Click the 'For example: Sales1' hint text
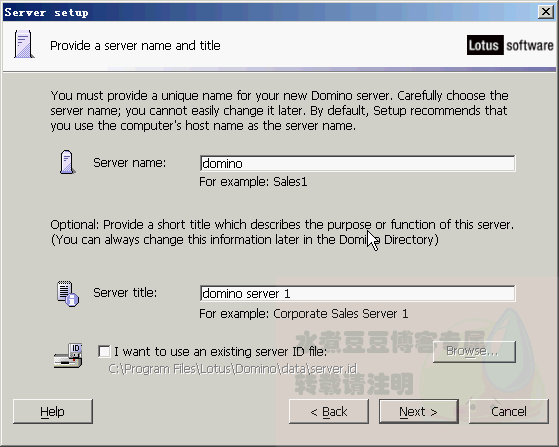 click(253, 182)
